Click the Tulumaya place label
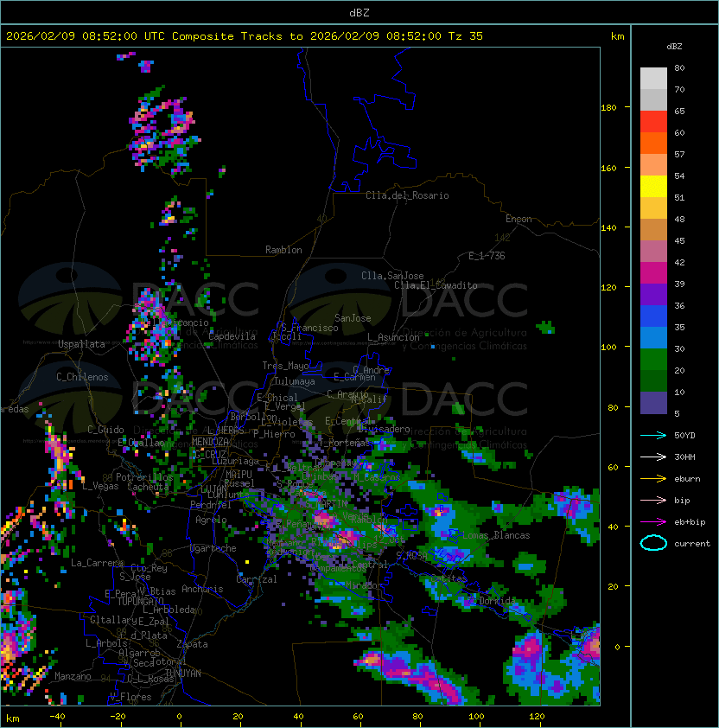The image size is (719, 728). click(295, 381)
